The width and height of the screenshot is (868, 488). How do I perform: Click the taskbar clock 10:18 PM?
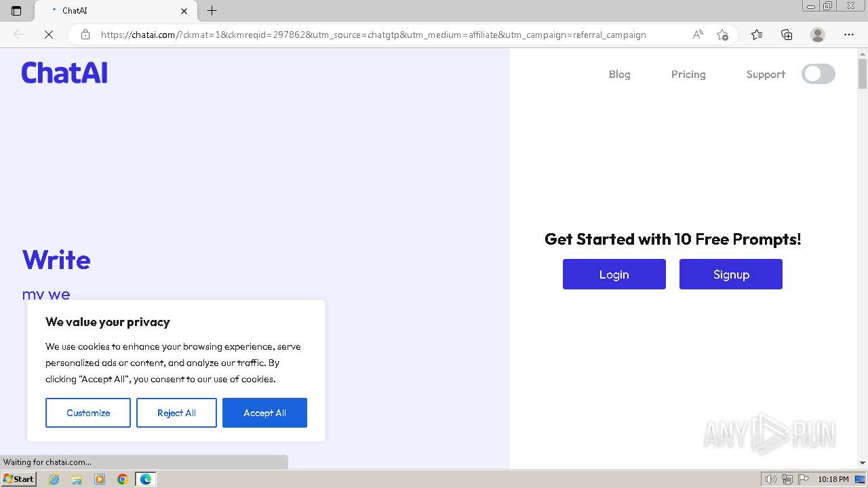point(833,479)
